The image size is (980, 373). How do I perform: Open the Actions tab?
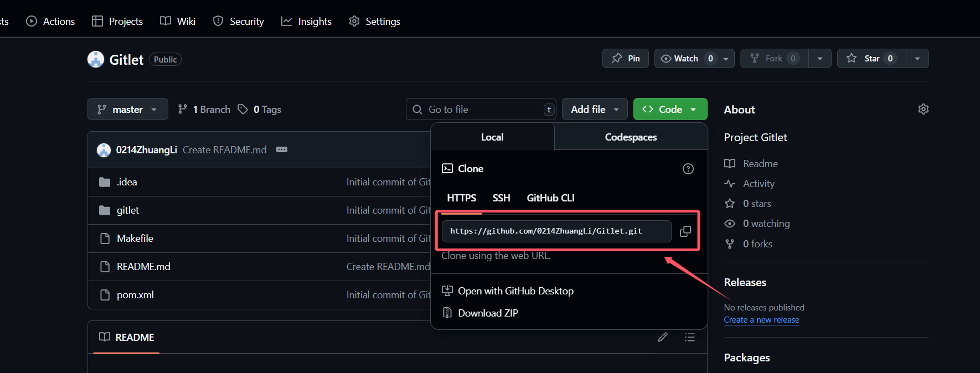[x=51, y=22]
